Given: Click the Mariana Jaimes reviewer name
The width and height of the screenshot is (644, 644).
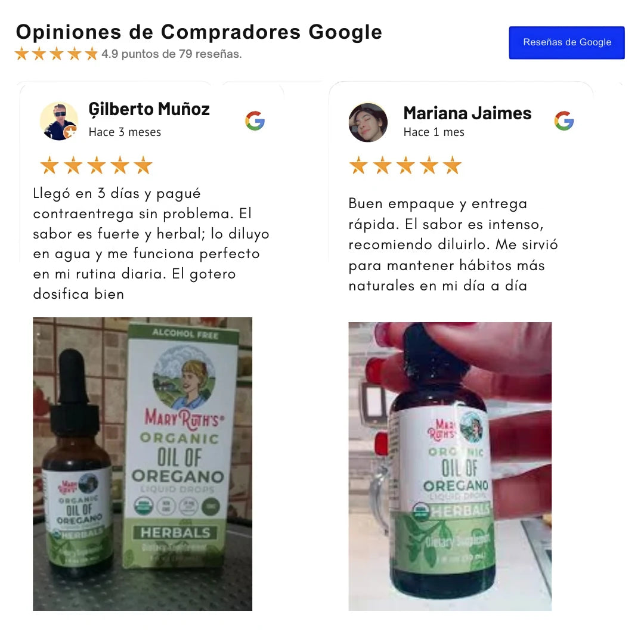Looking at the screenshot, I should point(467,113).
